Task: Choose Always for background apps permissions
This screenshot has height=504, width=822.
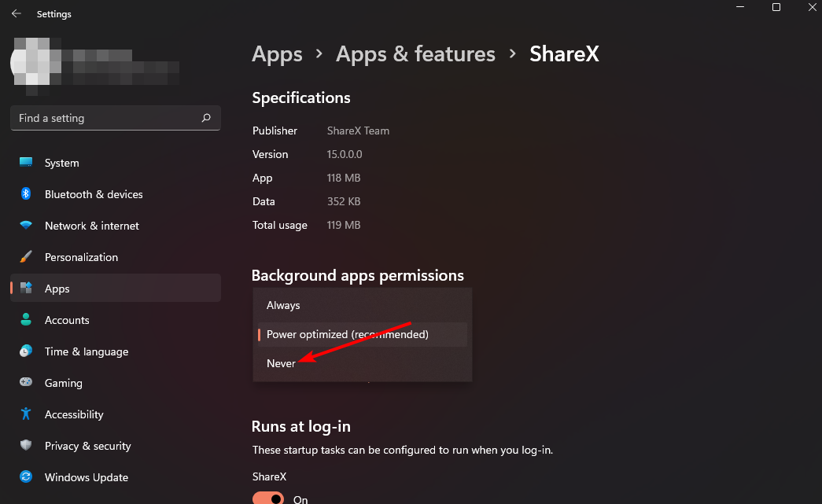Action: 283,305
